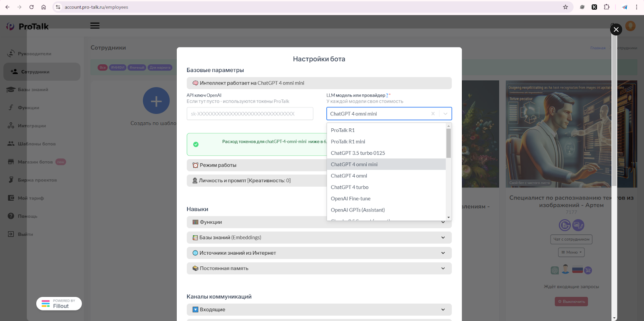This screenshot has height=321, width=644.
Task: Click the user avatar in the header
Action: 630,26
